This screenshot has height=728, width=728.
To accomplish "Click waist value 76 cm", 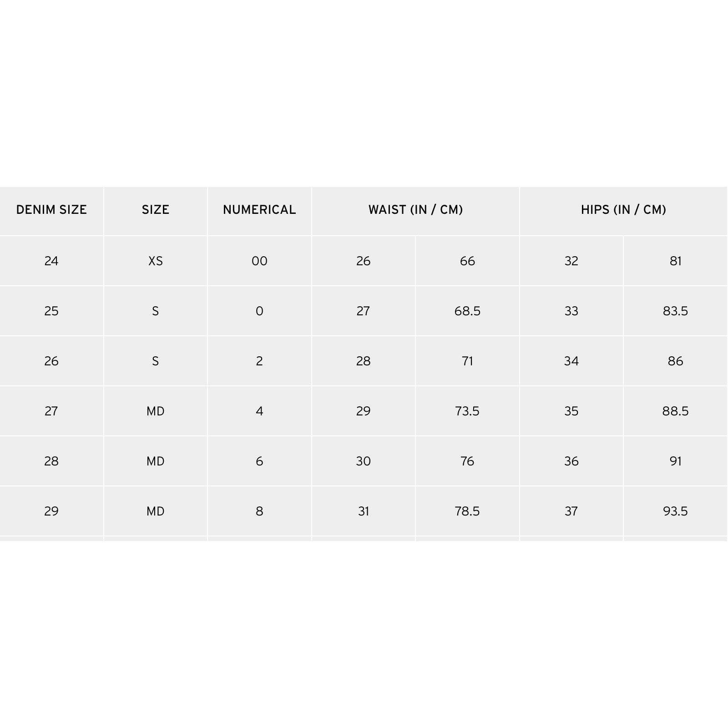I will click(467, 461).
